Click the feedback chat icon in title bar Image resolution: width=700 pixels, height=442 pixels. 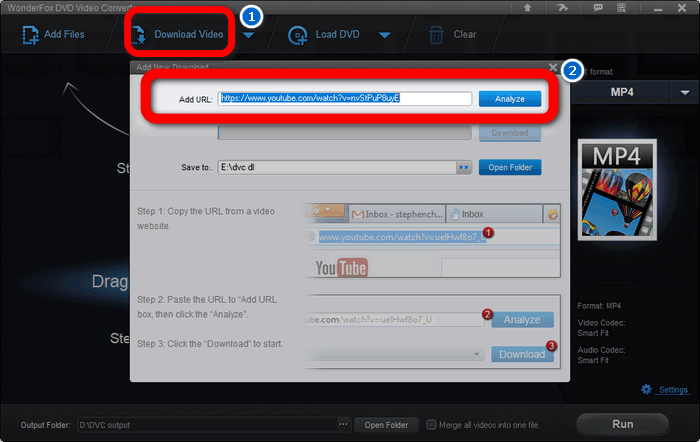pos(598,8)
